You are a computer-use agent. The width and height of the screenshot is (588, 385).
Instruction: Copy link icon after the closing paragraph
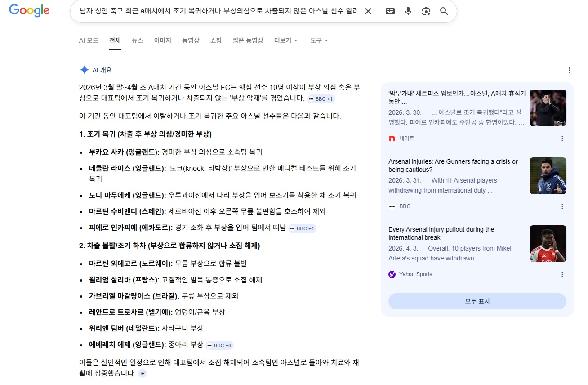tap(143, 373)
